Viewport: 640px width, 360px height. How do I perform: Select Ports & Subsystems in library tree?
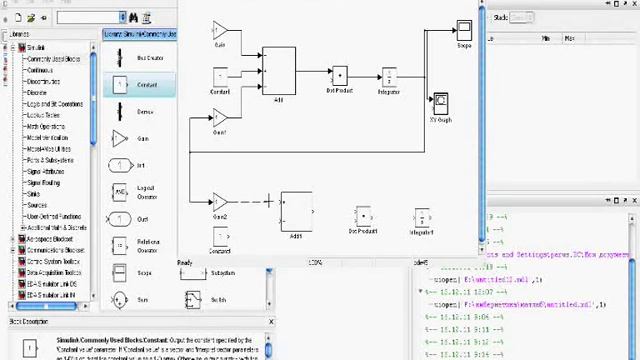coord(50,160)
